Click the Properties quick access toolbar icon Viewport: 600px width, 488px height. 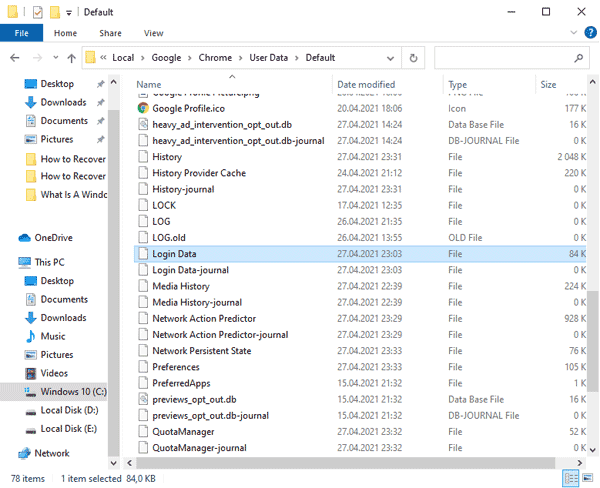[x=38, y=12]
